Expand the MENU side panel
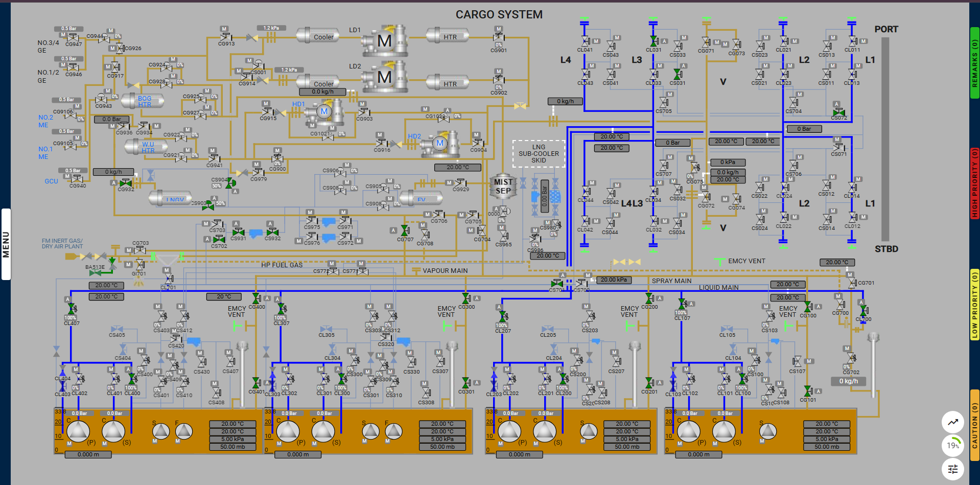Viewport: 980px width, 485px height. tap(6, 244)
